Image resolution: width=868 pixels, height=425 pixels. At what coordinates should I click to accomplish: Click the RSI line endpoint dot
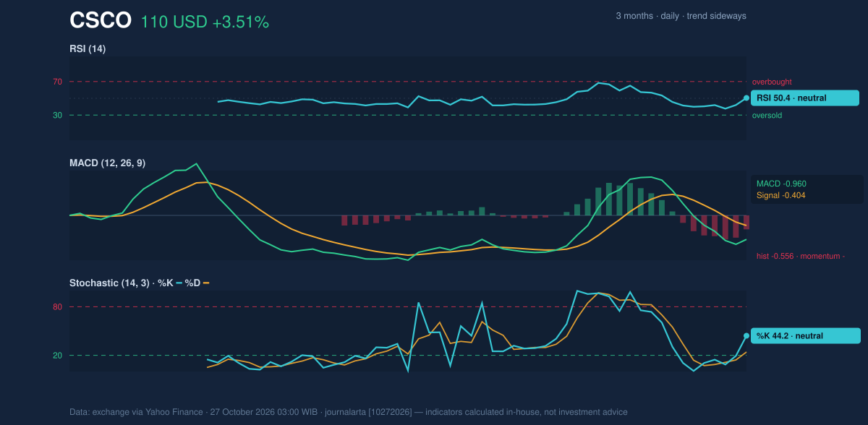(x=746, y=98)
